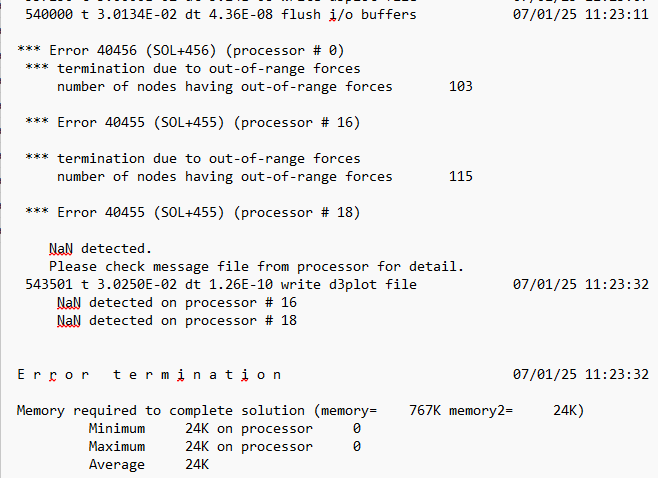Viewport: 658px width, 478px height.
Task: Click the misspelled word NaN before detected
Action: coord(61,249)
